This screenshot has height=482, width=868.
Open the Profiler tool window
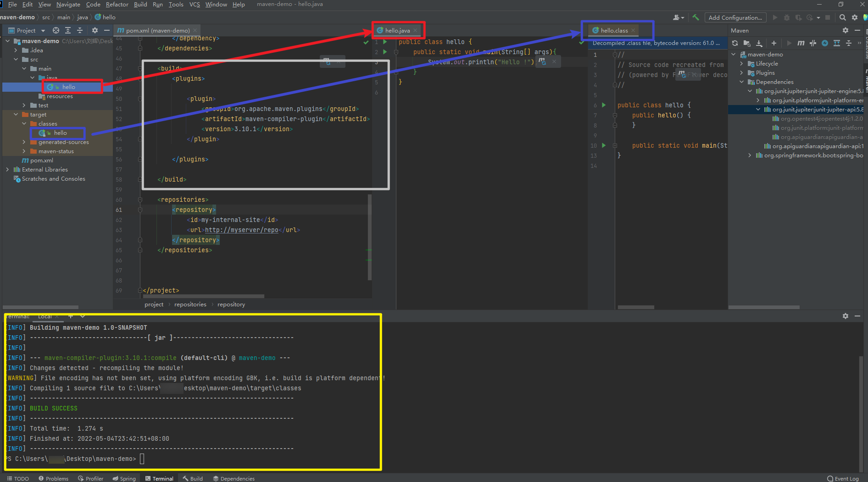point(91,478)
